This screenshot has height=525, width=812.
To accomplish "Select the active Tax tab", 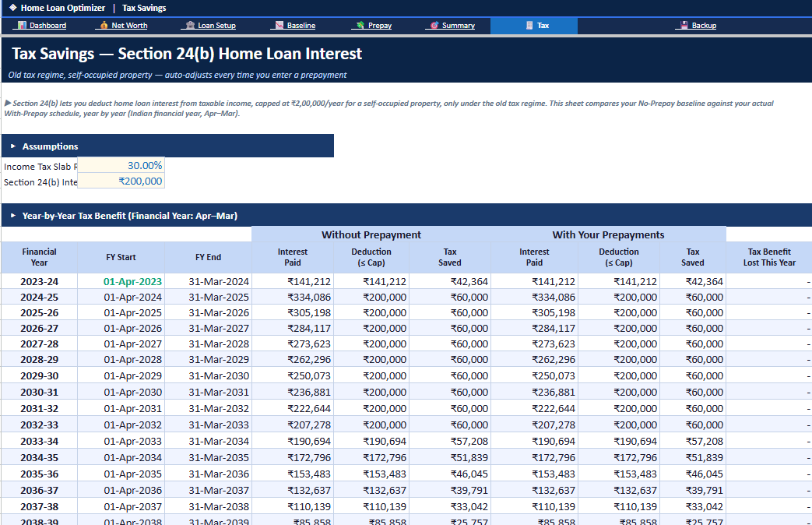I will [x=534, y=26].
